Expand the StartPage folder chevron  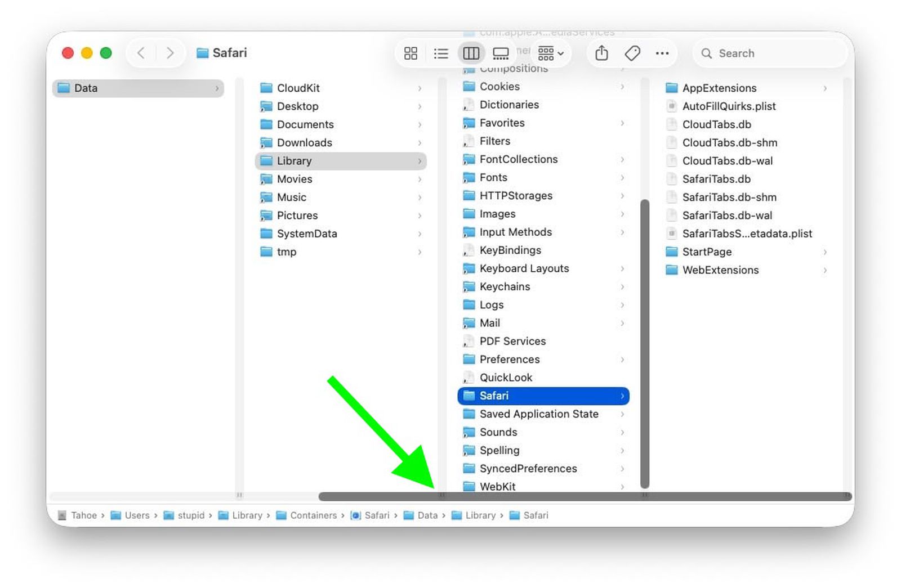[x=825, y=252]
